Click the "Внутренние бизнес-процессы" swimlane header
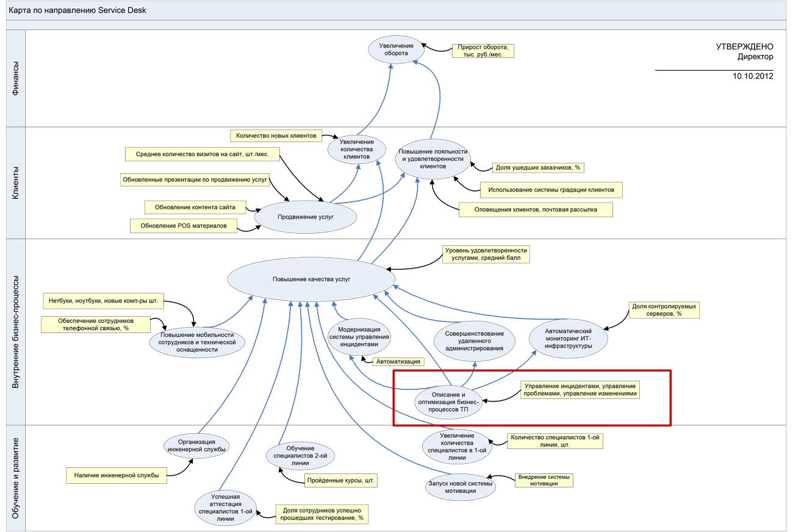The height and width of the screenshot is (532, 793). pyautogui.click(x=15, y=332)
